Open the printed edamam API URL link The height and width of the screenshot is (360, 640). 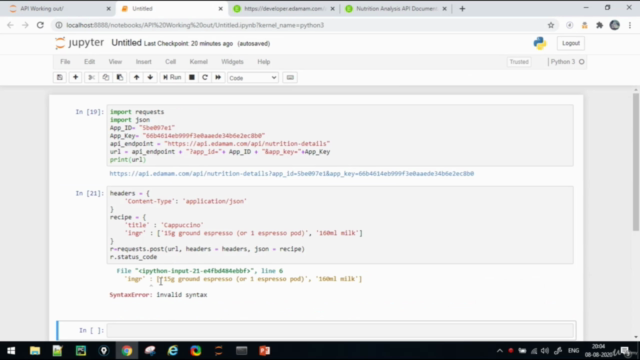pos(291,173)
